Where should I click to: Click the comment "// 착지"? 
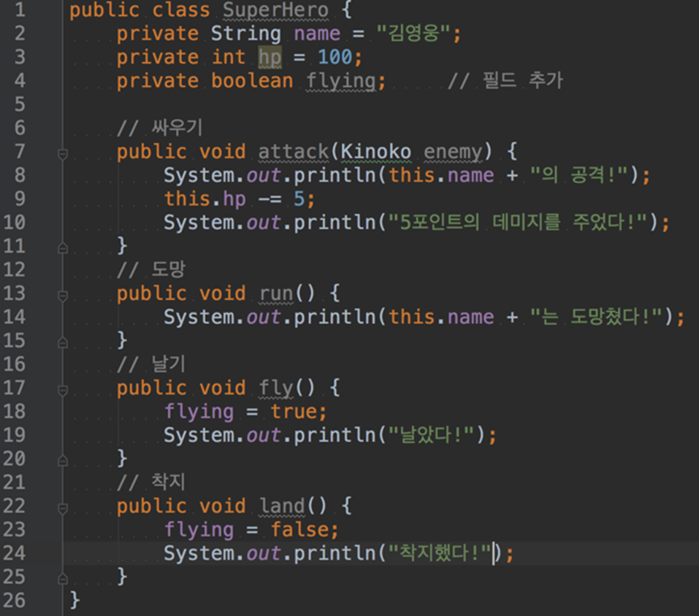[150, 482]
